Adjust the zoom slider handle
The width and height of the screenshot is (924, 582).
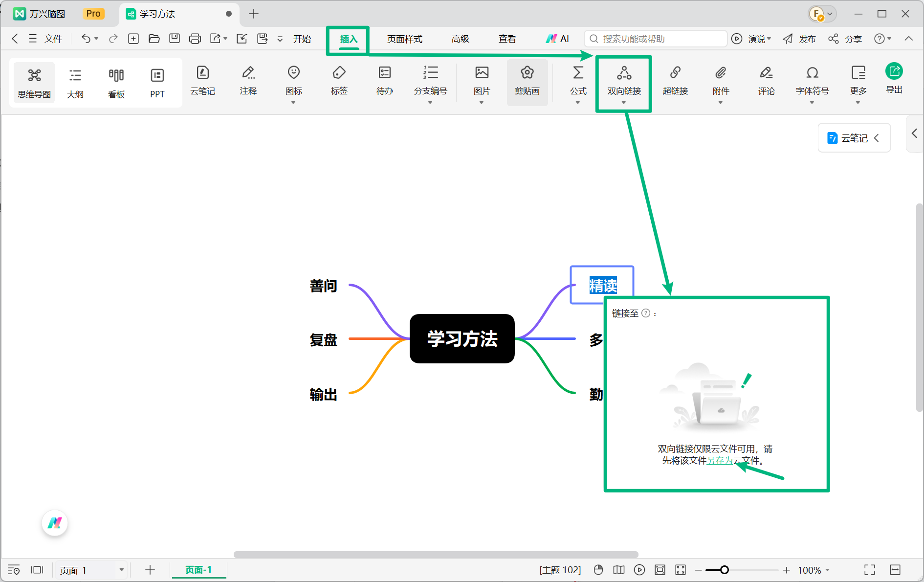pos(725,570)
